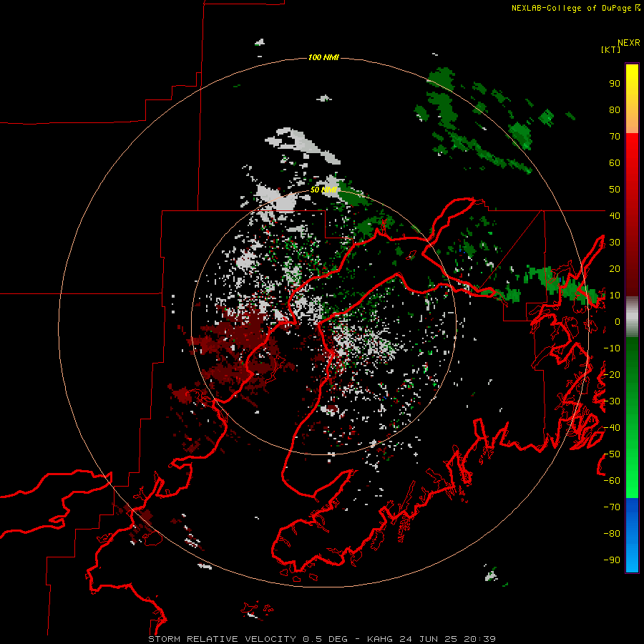Click the NEXR label above the color bar
Screen dimensions: 644x644
629,43
